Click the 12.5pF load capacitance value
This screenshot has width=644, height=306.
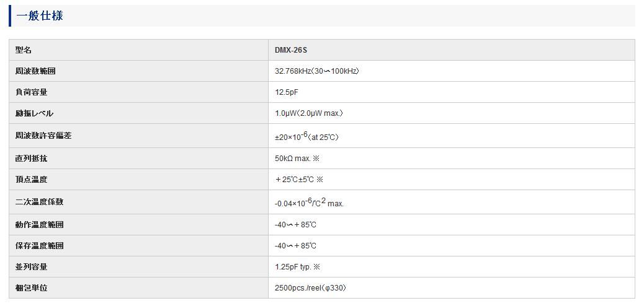[x=286, y=92]
